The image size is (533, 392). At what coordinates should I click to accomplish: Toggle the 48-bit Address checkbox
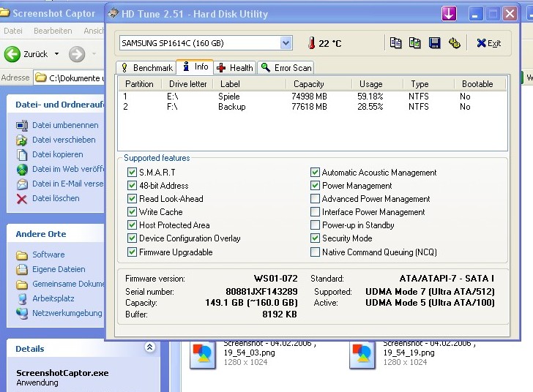[x=132, y=186]
